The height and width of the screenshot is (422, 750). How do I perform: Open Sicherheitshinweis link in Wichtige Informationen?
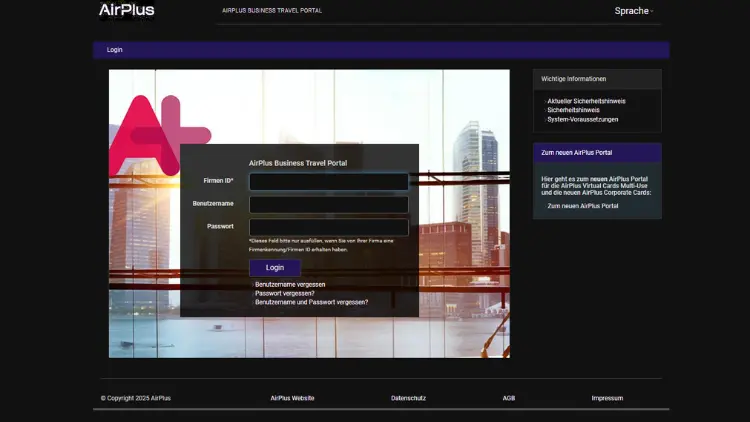(573, 110)
